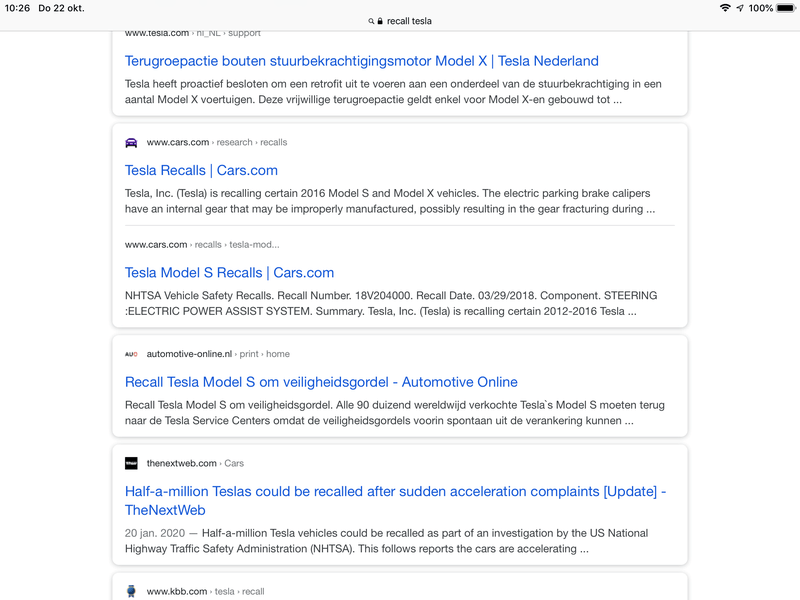Open the Tesla Recalls | Cars.com result
Viewport: 800px width, 600px height.
click(x=201, y=170)
